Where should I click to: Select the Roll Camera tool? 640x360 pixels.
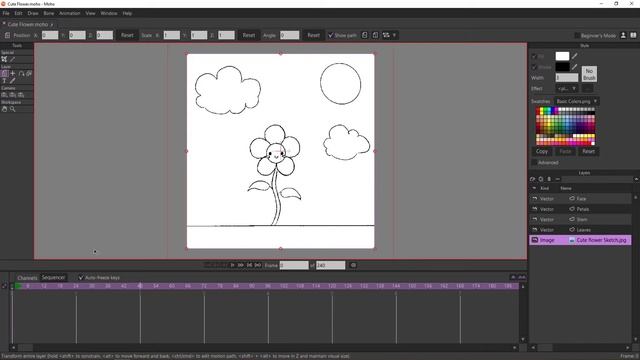tap(21, 95)
